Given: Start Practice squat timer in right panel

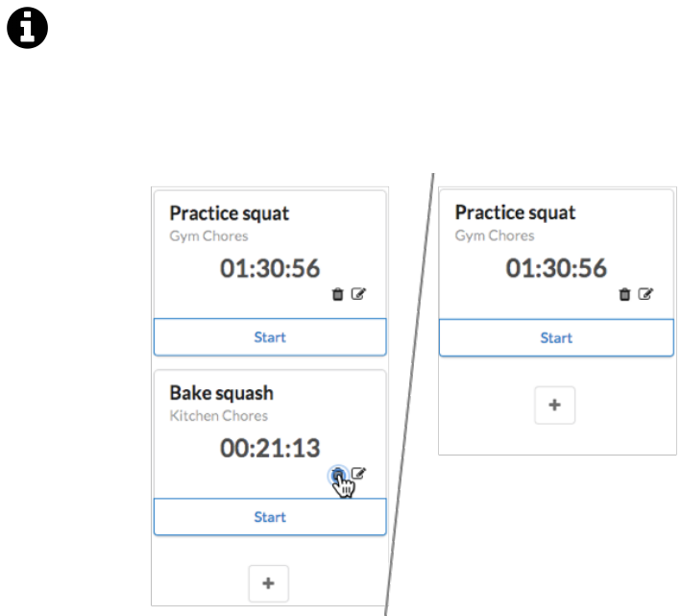Looking at the screenshot, I should (555, 337).
